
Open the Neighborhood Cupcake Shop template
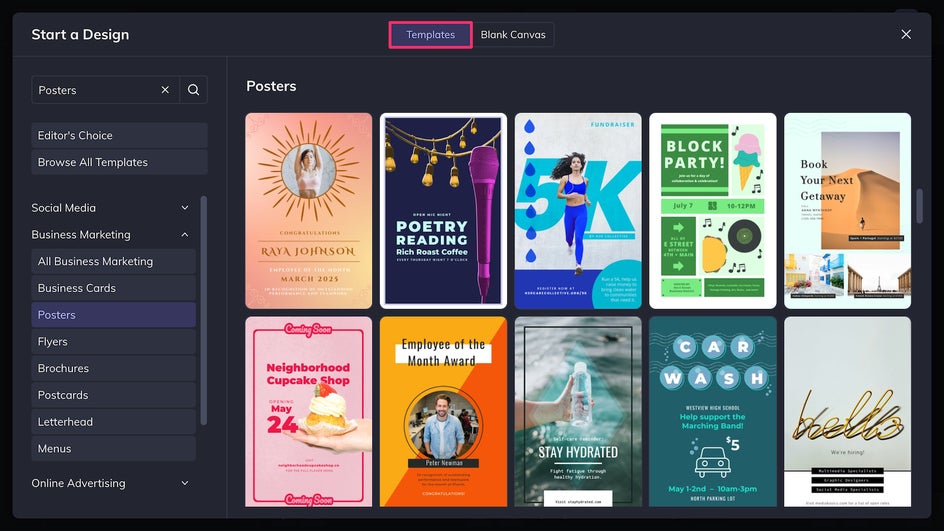tap(308, 412)
